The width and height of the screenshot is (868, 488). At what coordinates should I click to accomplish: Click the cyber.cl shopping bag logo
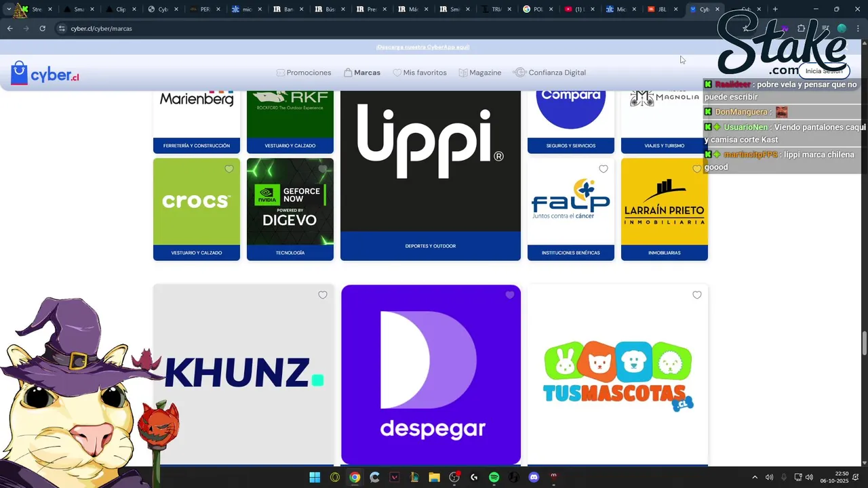point(45,73)
